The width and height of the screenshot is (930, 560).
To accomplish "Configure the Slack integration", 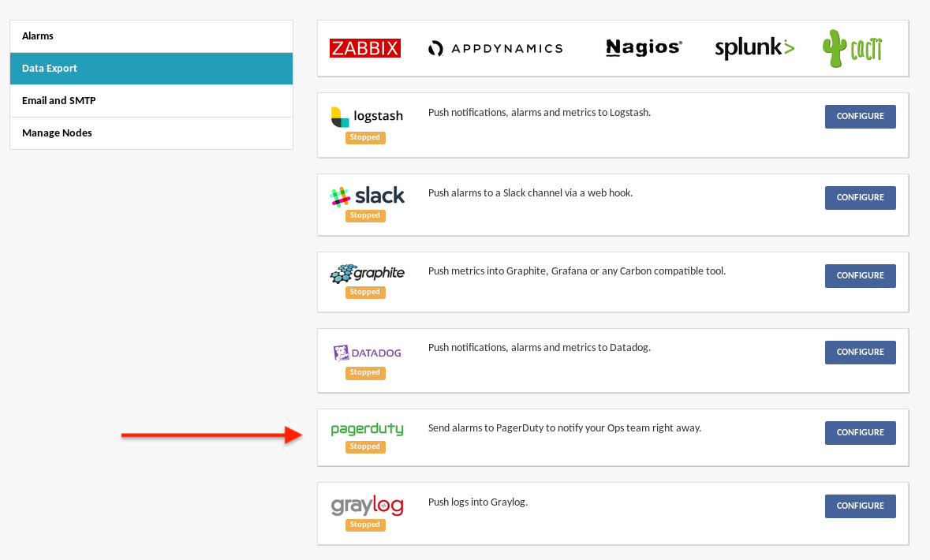I will [860, 198].
